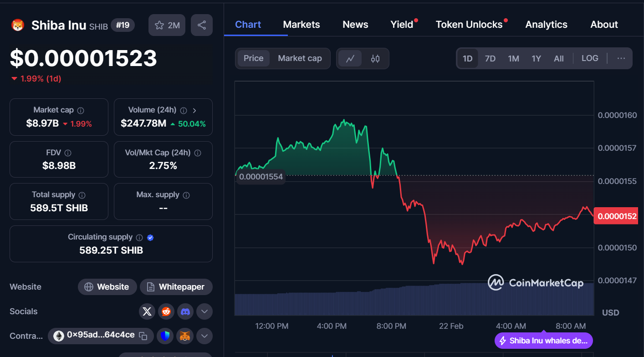Open FDV info icon
Viewport: 644px width, 357px height.
tap(68, 153)
